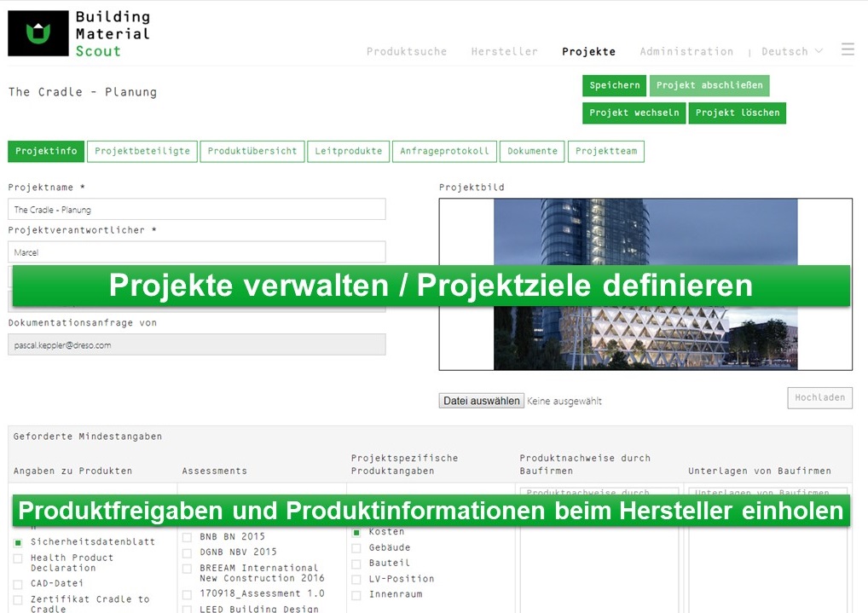Check the LV-Position checkbox
This screenshot has height=613, width=868.
(356, 579)
